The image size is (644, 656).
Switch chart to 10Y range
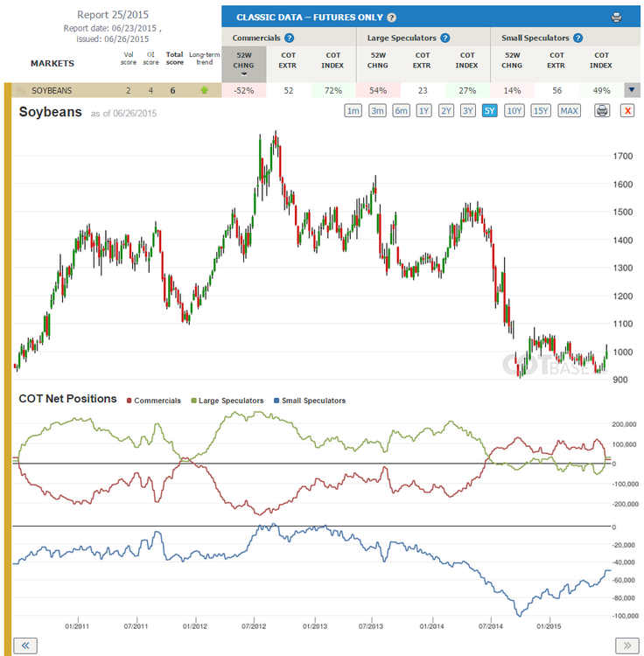pyautogui.click(x=514, y=111)
